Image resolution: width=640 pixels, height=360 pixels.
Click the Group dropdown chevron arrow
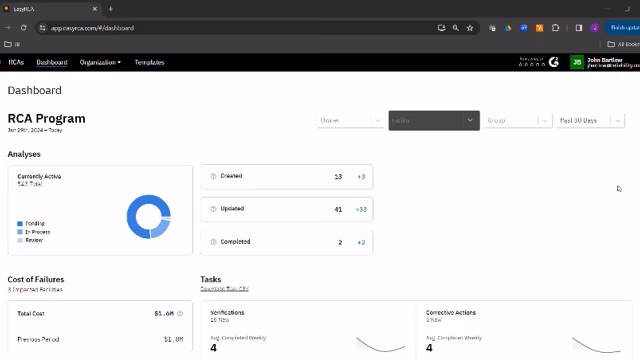[544, 120]
